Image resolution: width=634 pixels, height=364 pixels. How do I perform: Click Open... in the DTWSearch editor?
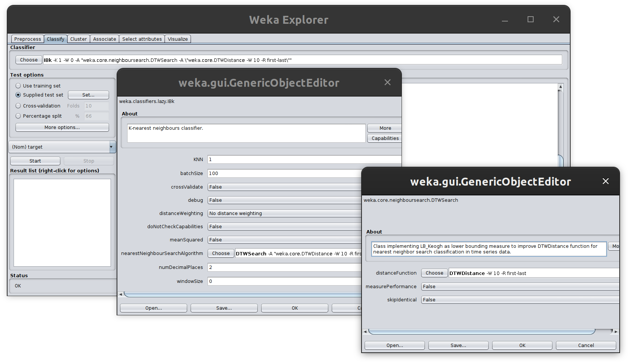tap(395, 345)
